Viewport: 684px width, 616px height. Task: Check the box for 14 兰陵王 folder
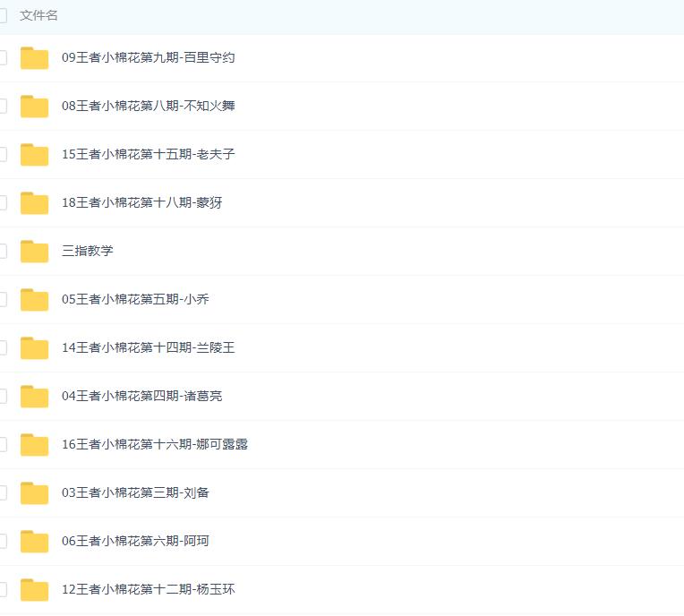point(3,348)
